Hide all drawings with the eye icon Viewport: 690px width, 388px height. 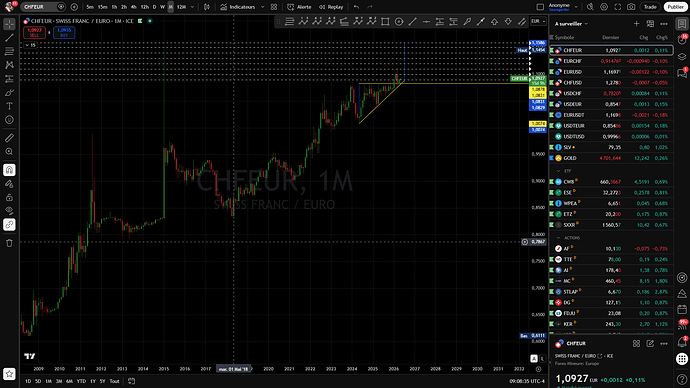point(9,211)
